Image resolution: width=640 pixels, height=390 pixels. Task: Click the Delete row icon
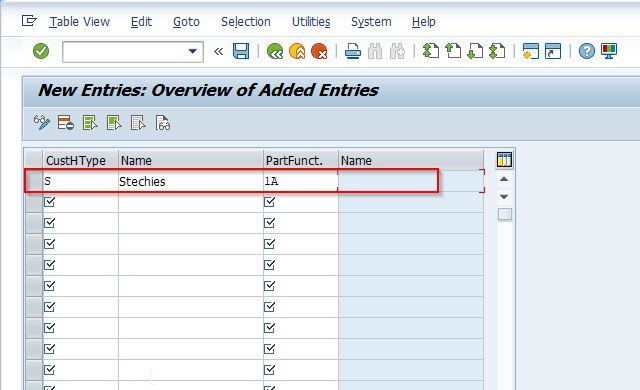pyautogui.click(x=66, y=122)
